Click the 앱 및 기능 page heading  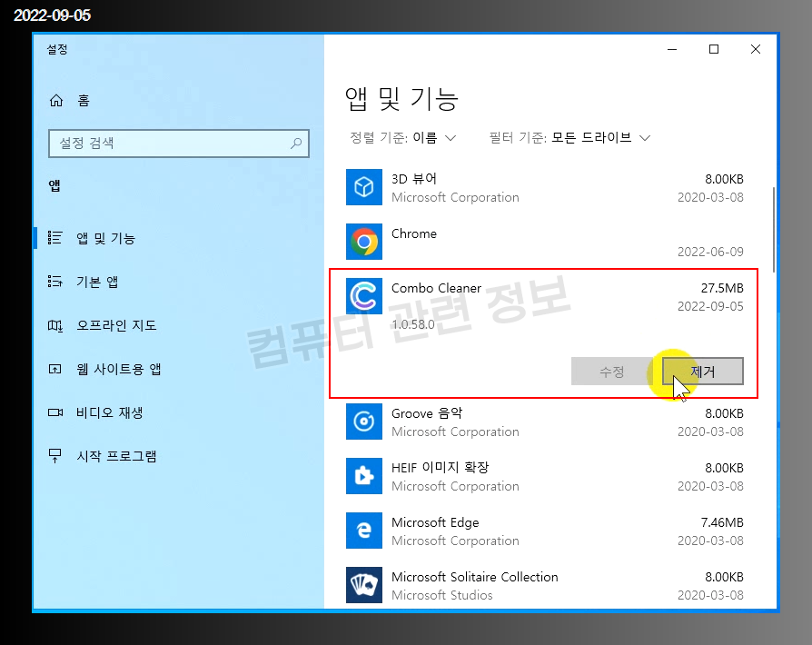(x=401, y=98)
